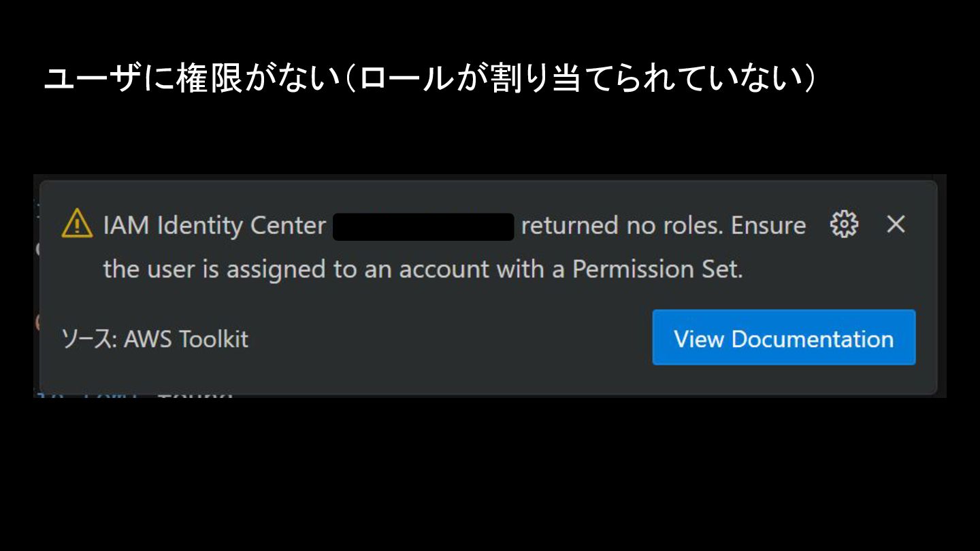
Task: Click the redacted black box in message
Action: click(x=423, y=227)
